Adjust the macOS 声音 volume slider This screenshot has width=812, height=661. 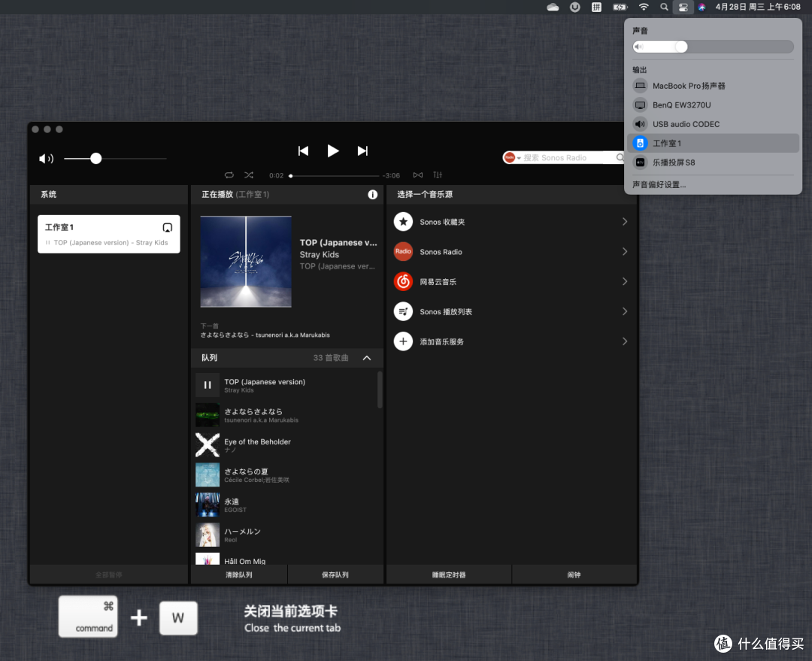click(713, 47)
